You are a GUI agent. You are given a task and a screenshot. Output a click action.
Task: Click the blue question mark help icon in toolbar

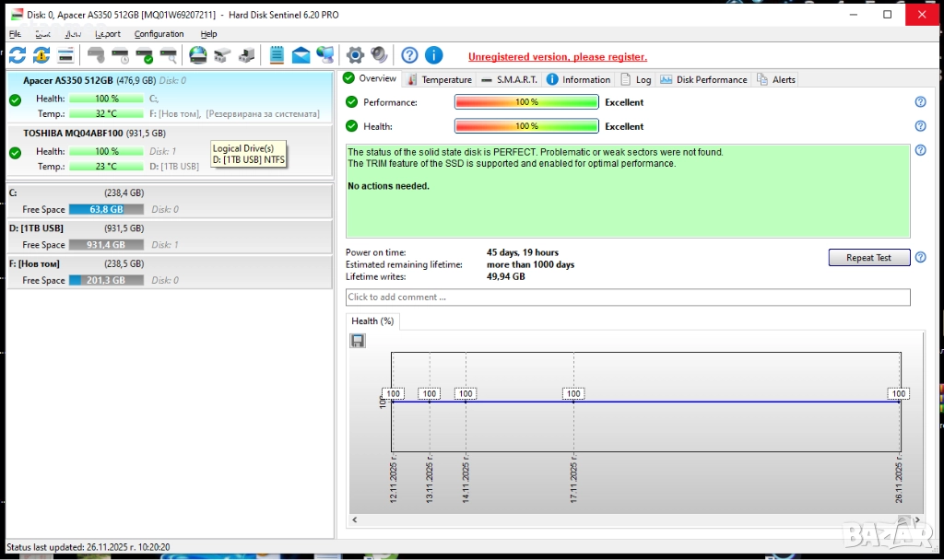pos(409,55)
